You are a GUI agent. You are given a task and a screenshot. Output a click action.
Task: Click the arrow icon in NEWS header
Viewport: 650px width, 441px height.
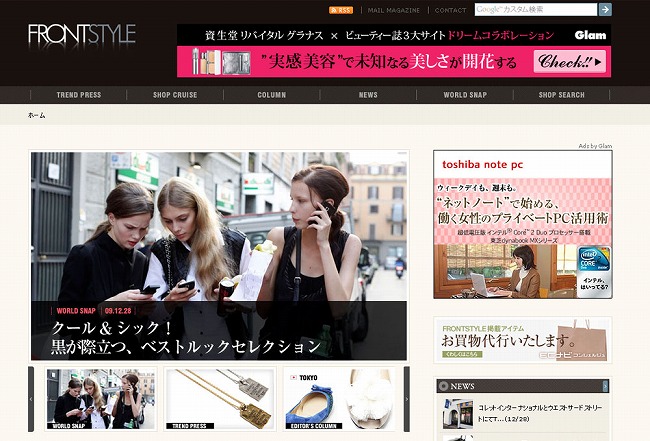(x=605, y=385)
